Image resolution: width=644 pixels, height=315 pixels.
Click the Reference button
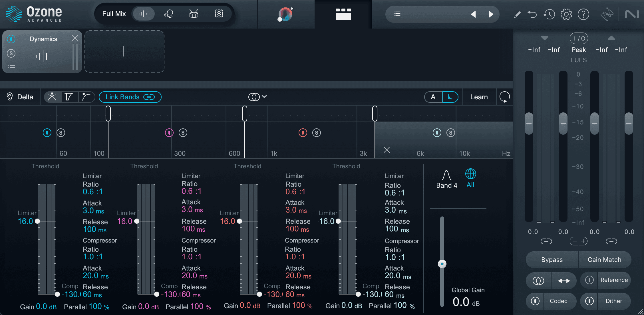pyautogui.click(x=614, y=280)
